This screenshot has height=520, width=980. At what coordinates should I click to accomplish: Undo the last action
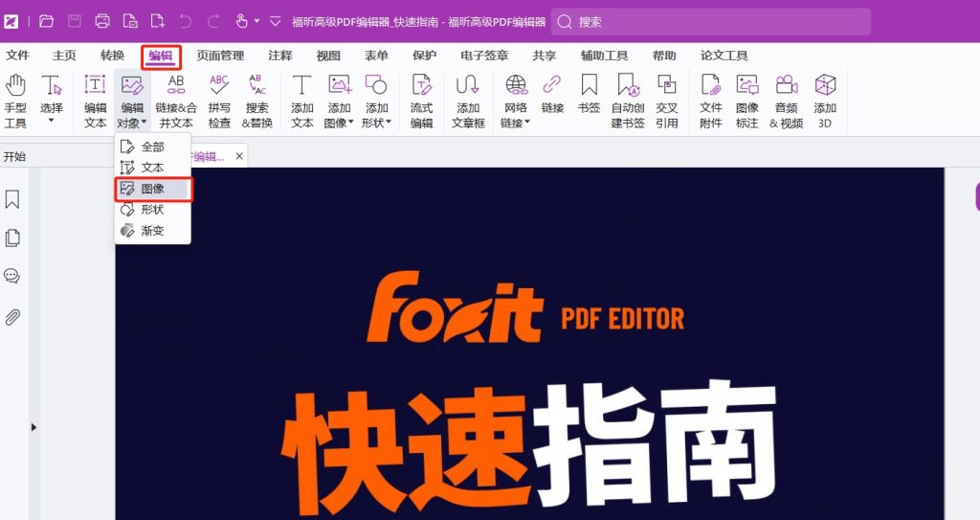point(185,22)
